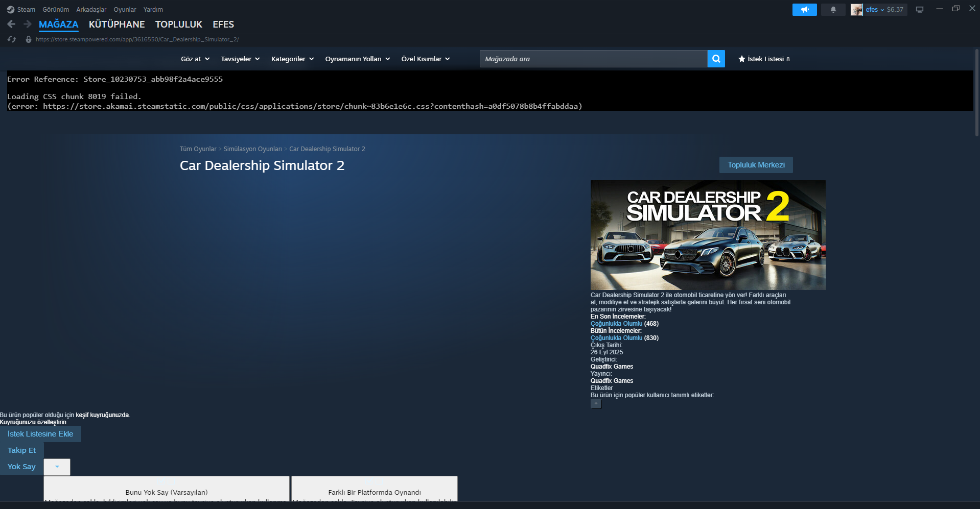This screenshot has width=980, height=509.
Task: Expand the Göz at dropdown
Action: (195, 59)
